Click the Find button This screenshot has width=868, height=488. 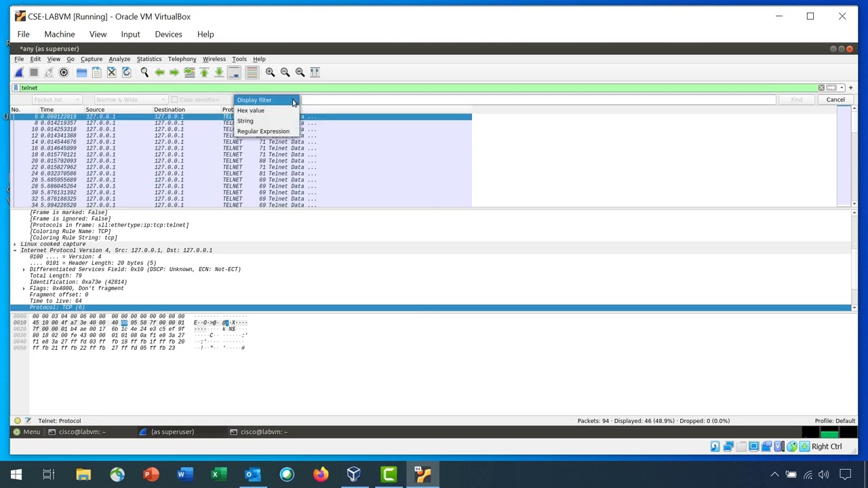click(797, 100)
